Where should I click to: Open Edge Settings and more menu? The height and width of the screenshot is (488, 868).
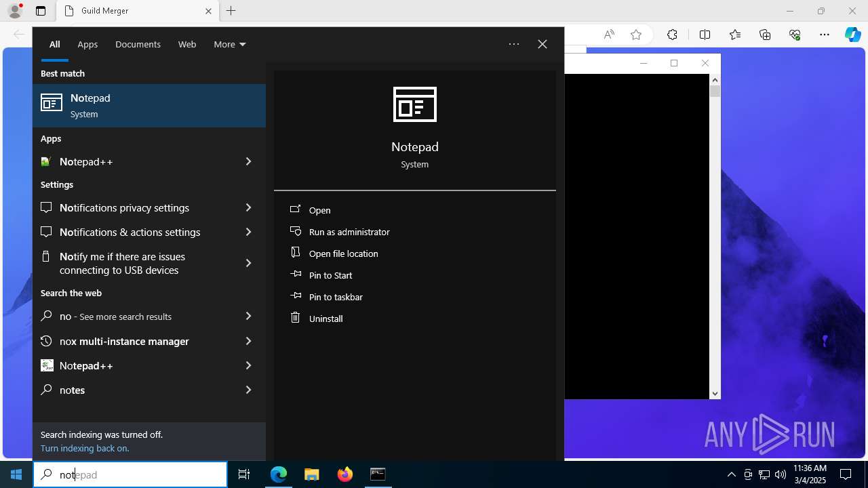point(825,35)
